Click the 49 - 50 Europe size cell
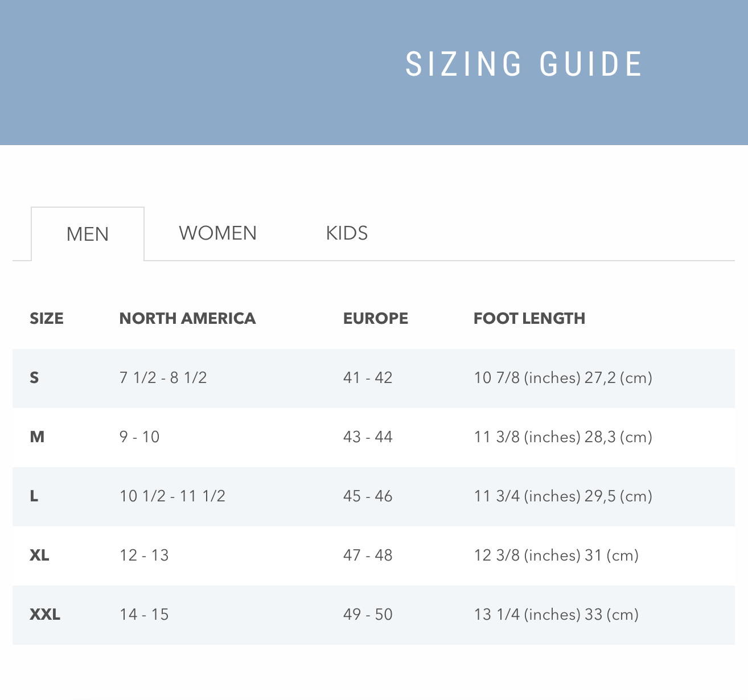748x700 pixels. (x=368, y=615)
